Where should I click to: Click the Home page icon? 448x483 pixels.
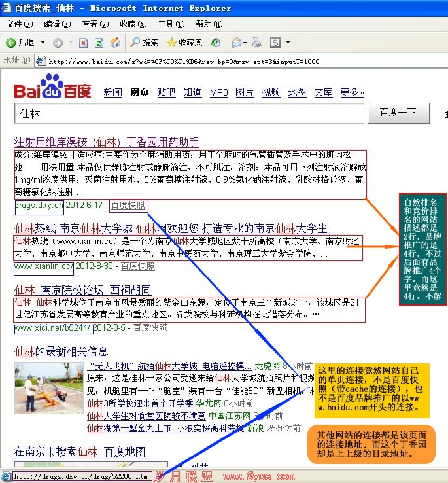115,43
